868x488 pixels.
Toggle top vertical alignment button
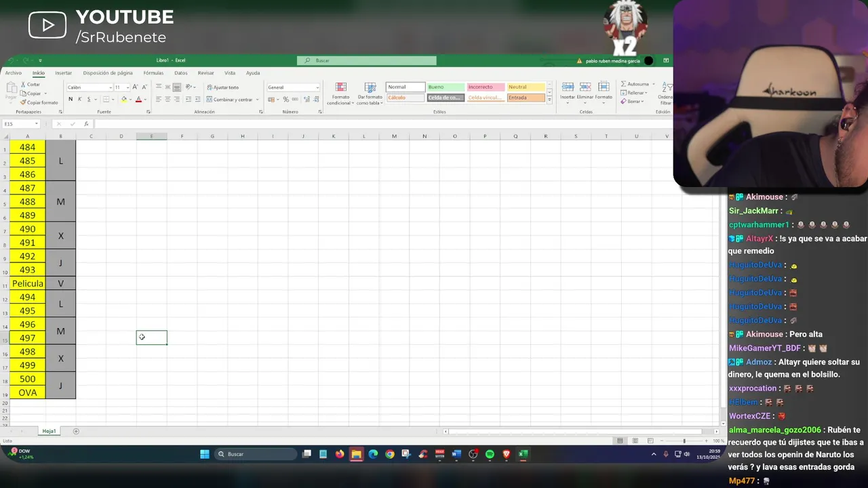[x=159, y=87]
